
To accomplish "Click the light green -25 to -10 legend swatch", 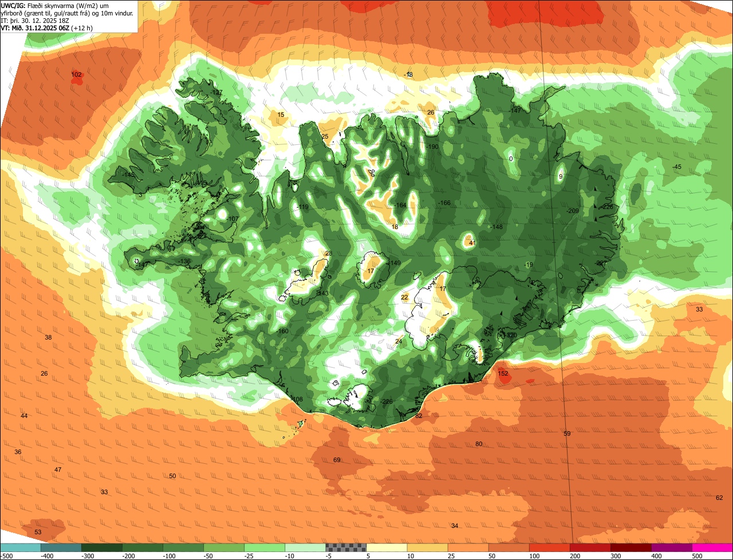I will 265,547.
